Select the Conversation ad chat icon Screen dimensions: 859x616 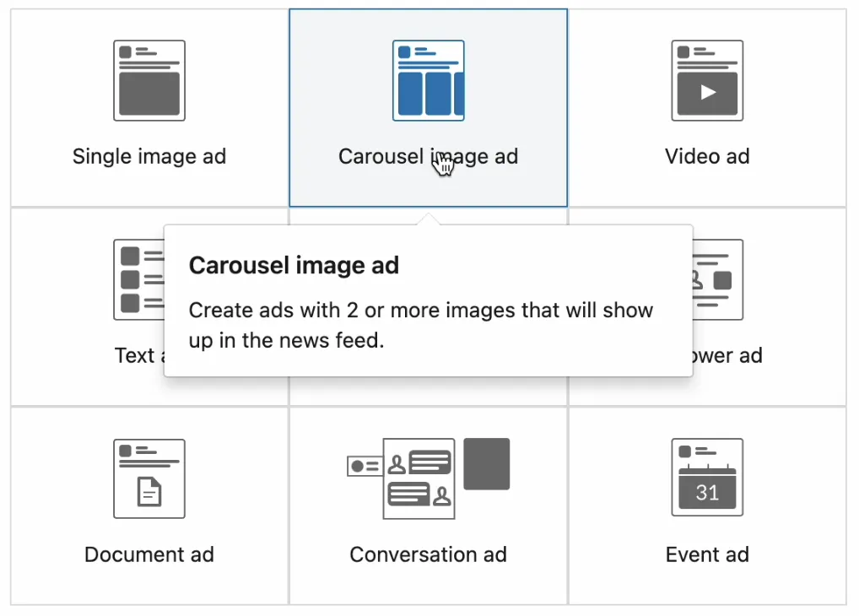coord(419,478)
